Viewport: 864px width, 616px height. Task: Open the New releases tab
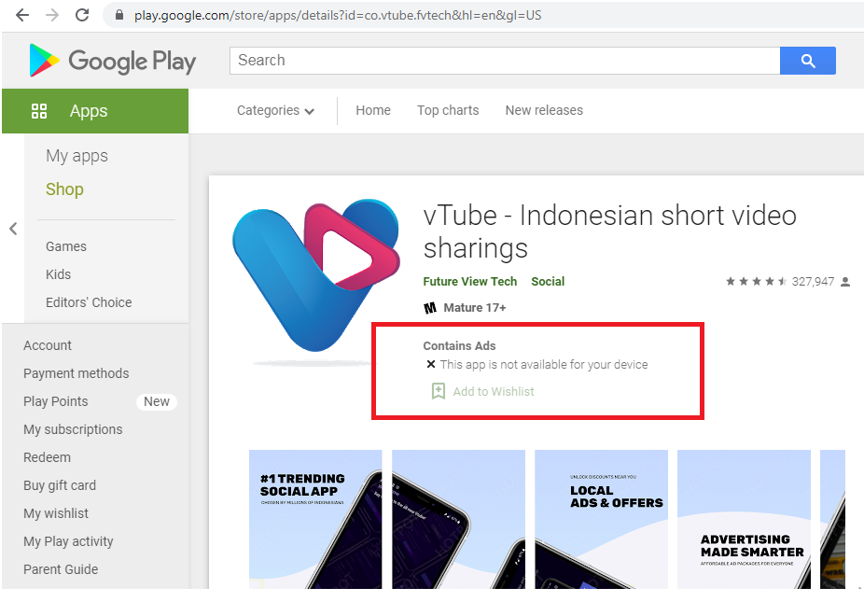coord(544,110)
